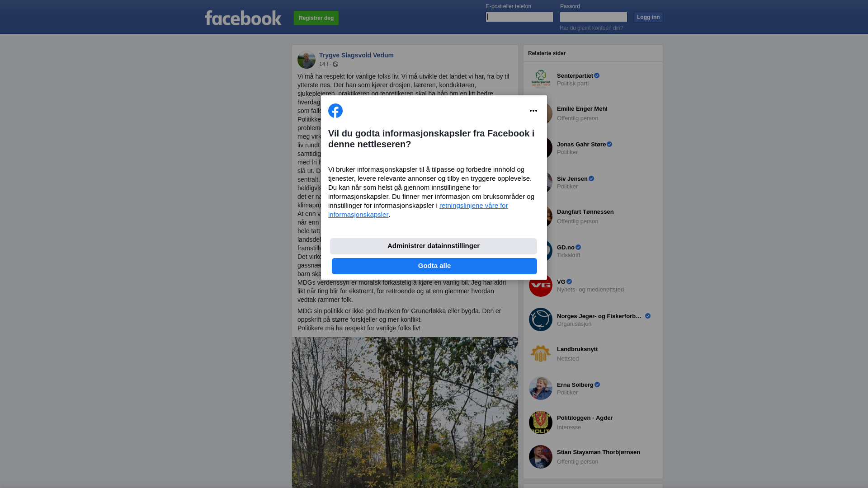Open the Senterpartiet related page link
The height and width of the screenshot is (488, 868).
[575, 75]
